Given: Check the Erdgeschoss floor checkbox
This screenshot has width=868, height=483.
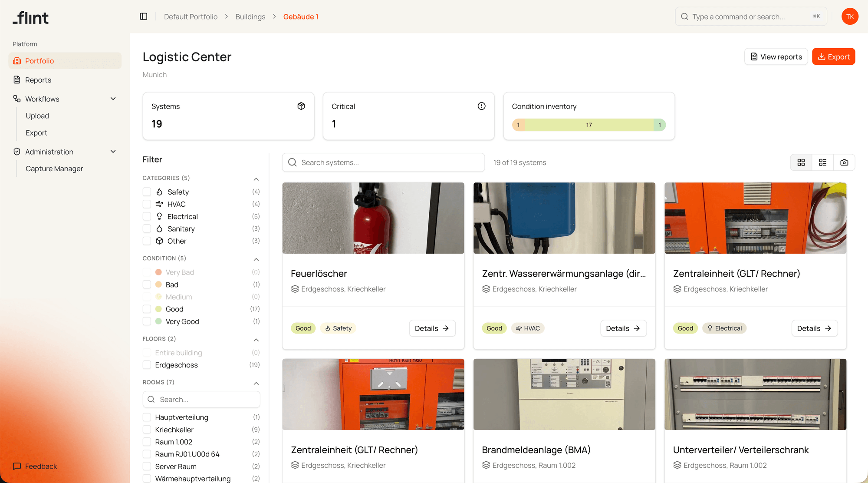Looking at the screenshot, I should tap(147, 365).
